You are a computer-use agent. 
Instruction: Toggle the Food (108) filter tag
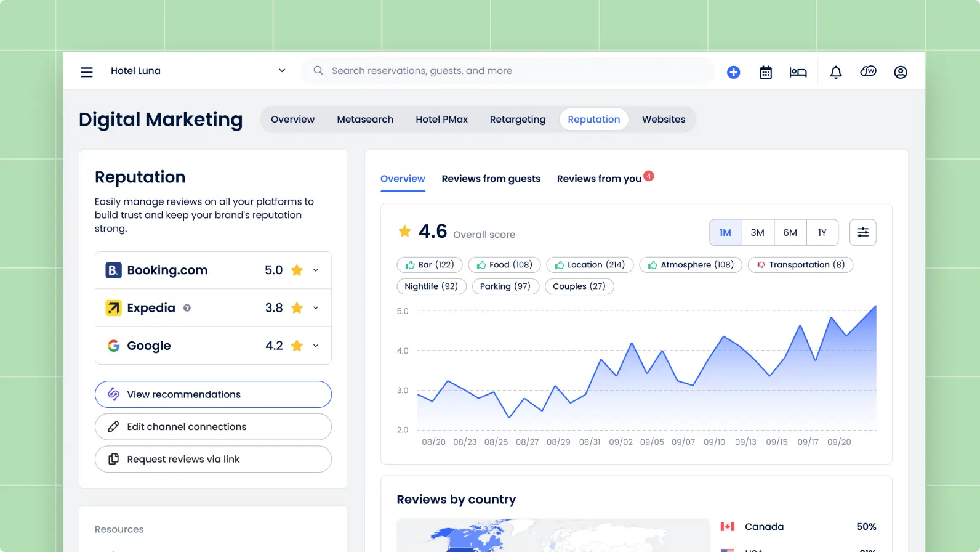pyautogui.click(x=504, y=265)
